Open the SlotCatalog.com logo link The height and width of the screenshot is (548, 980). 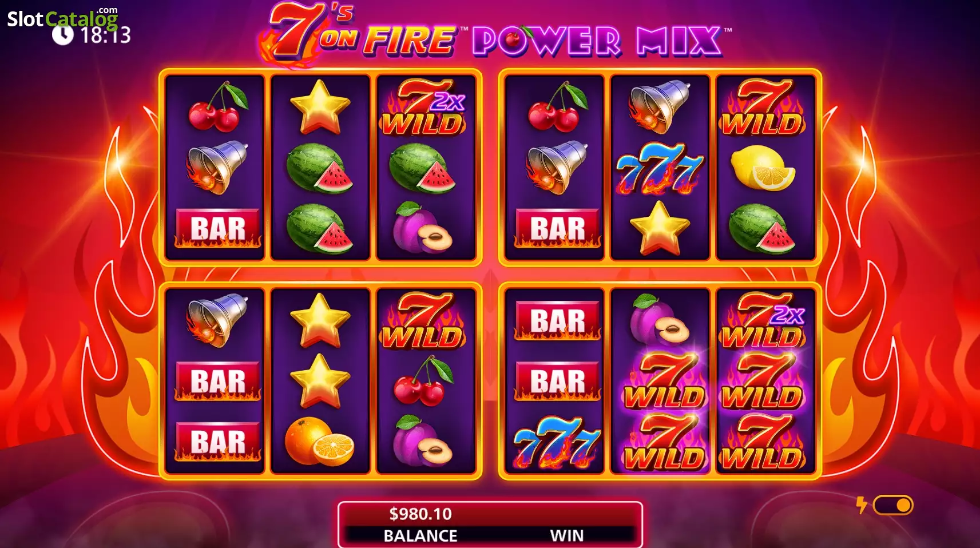coord(62,19)
